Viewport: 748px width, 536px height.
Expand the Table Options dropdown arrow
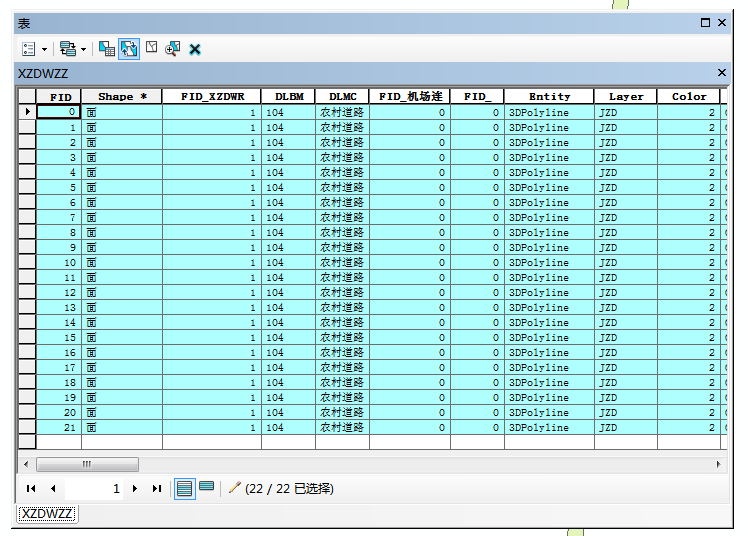(x=44, y=48)
